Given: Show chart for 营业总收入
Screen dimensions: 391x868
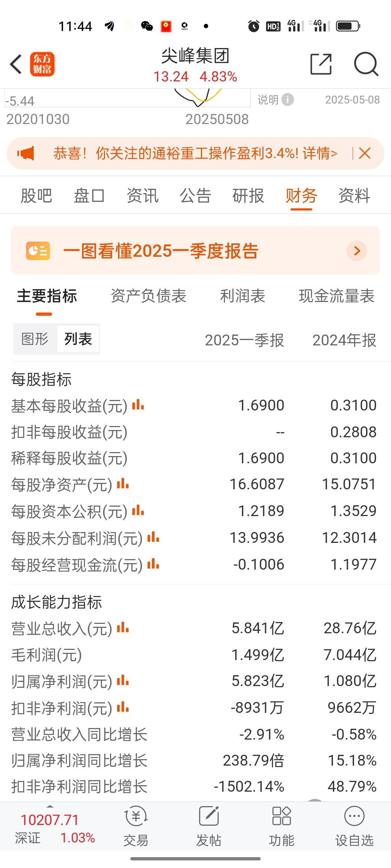Looking at the screenshot, I should [x=123, y=627].
